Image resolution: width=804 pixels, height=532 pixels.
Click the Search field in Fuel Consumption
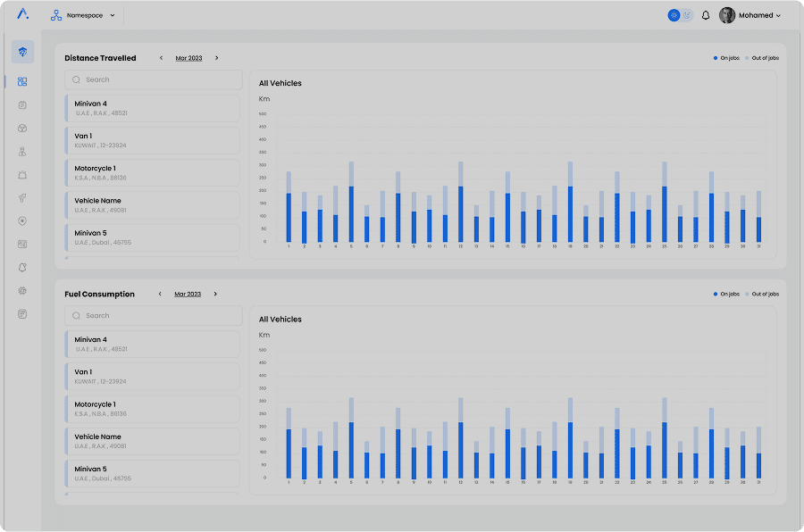pos(154,316)
